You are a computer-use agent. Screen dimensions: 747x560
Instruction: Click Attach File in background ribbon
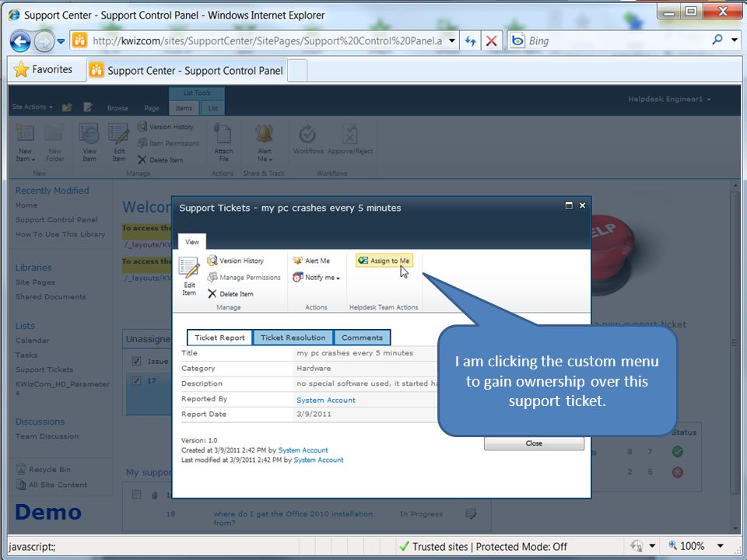pos(223,143)
